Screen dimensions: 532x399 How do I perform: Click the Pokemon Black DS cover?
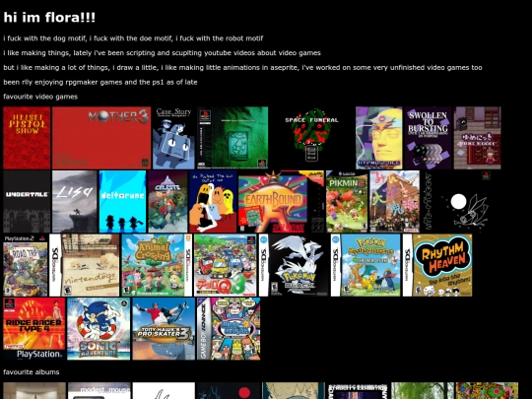click(295, 265)
